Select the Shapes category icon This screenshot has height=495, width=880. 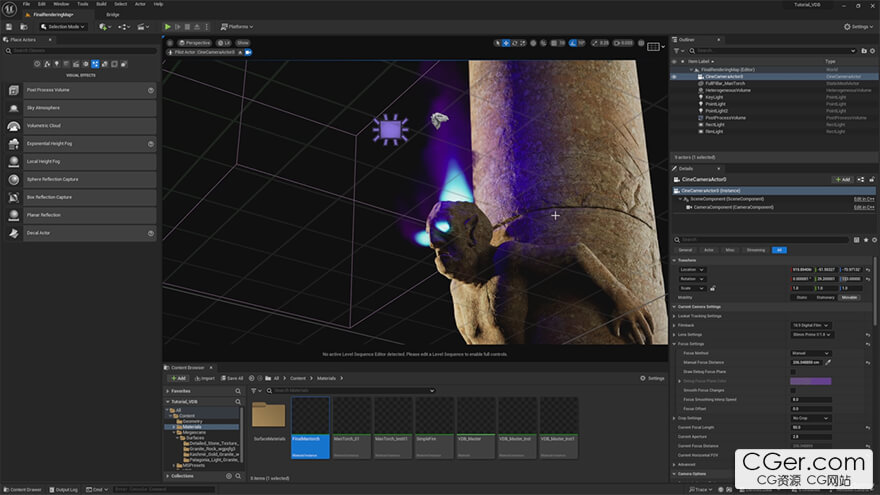(x=66, y=64)
